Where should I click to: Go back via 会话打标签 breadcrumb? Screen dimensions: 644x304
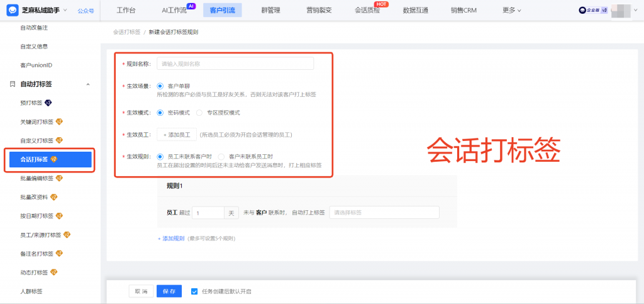click(x=127, y=32)
